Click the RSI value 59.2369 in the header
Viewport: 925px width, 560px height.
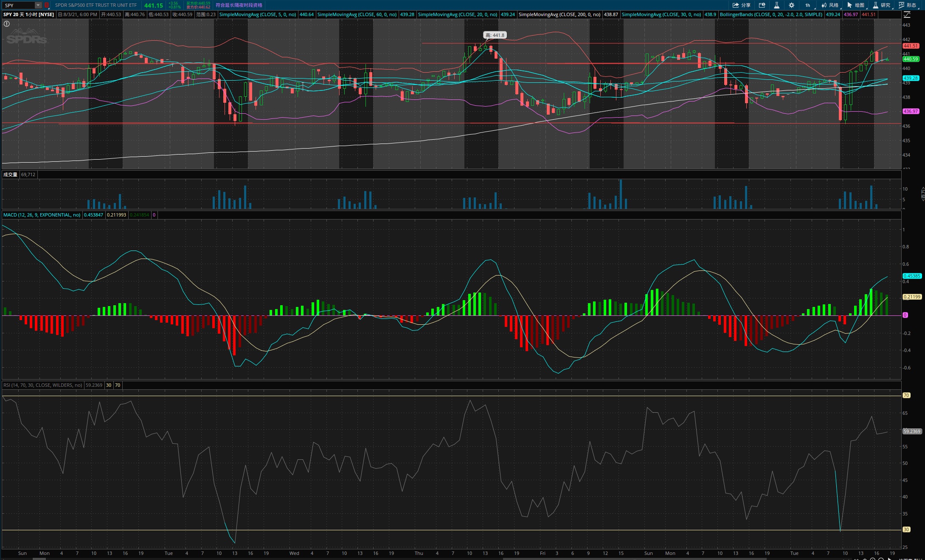(x=94, y=385)
